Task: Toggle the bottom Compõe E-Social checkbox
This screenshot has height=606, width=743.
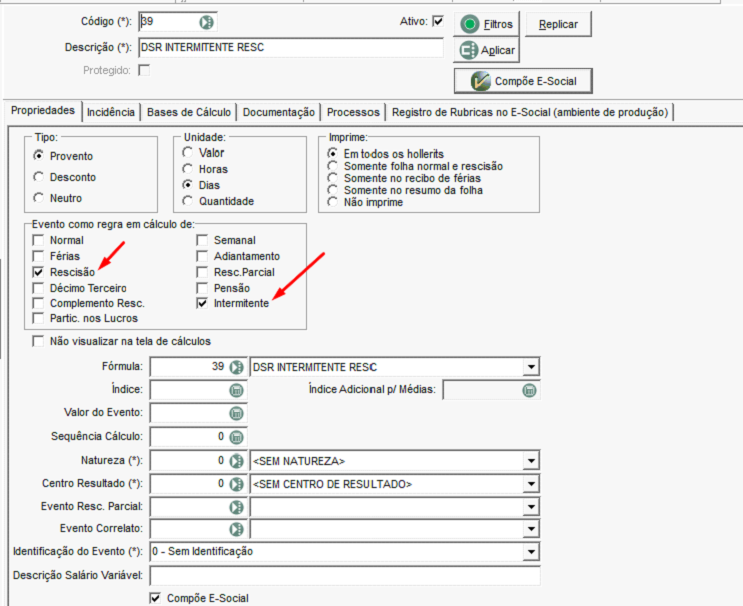Action: [155, 598]
